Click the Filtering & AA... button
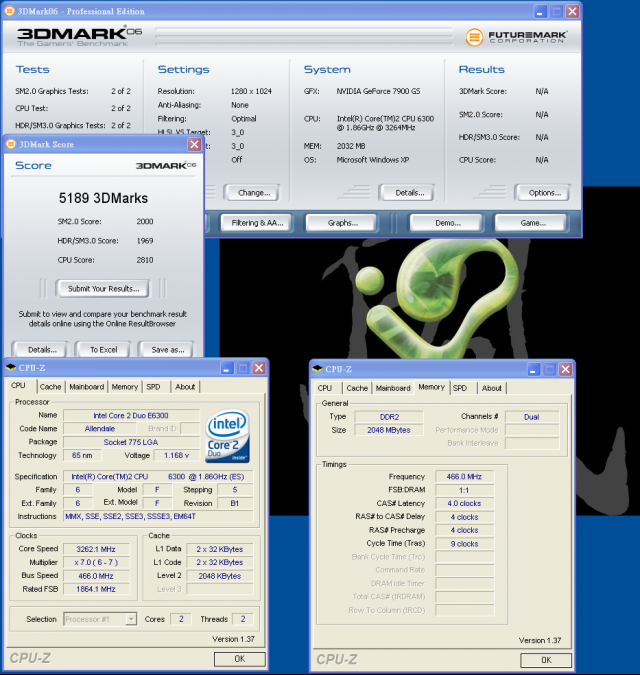Viewport: 640px width, 675px height. coord(257,223)
